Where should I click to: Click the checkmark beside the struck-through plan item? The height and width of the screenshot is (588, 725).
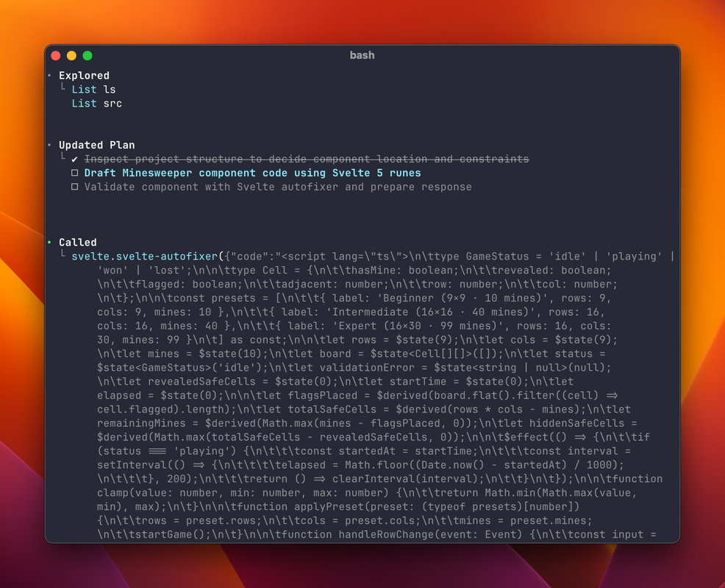click(x=74, y=159)
